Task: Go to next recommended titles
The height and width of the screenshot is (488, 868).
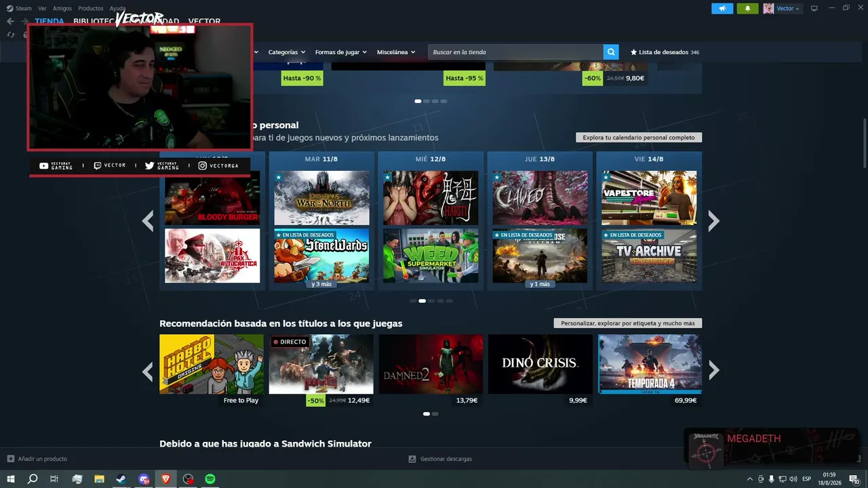Action: 713,371
